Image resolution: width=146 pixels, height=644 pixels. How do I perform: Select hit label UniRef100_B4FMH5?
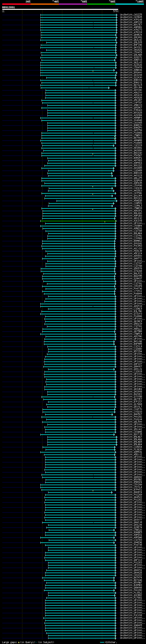[x=131, y=344]
